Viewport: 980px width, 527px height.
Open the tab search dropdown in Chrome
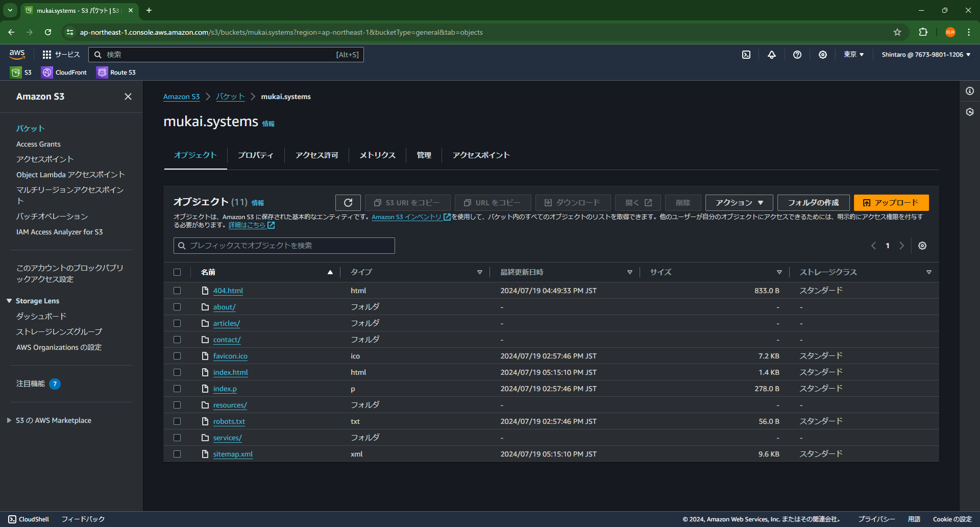point(10,10)
